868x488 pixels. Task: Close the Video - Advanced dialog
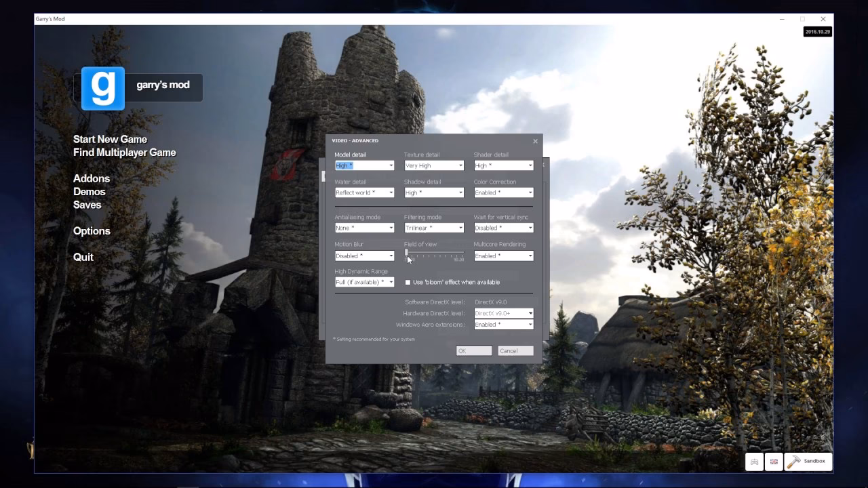(x=535, y=141)
